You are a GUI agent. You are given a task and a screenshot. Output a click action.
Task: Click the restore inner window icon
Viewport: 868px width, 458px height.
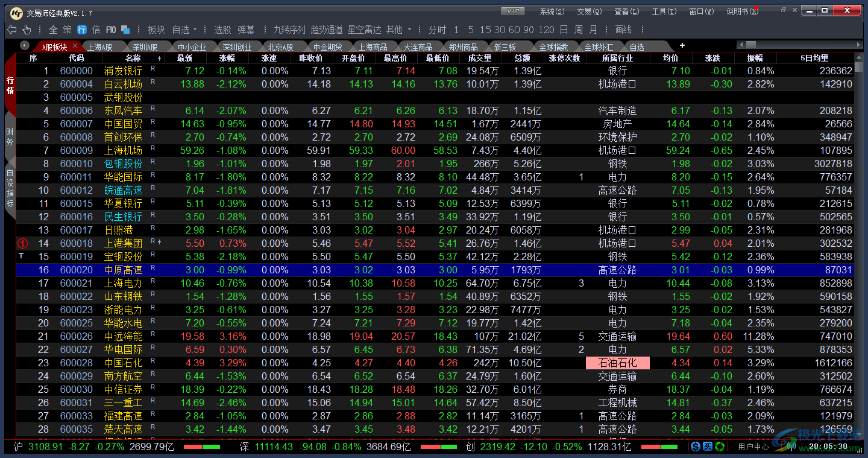pyautogui.click(x=784, y=10)
